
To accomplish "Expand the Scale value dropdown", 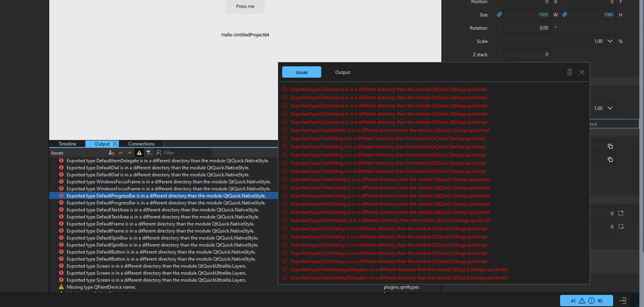I will coord(610,41).
